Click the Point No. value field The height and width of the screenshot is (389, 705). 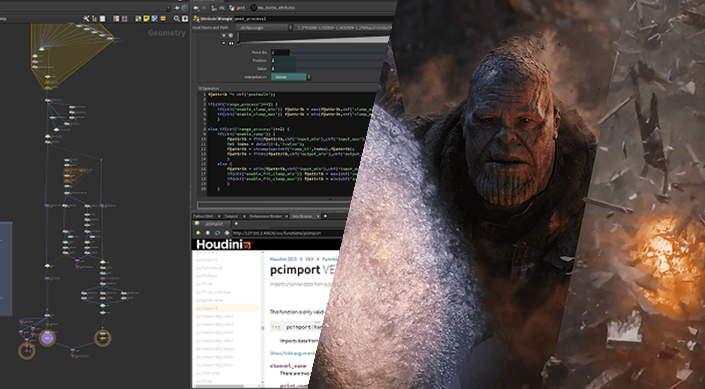coord(281,52)
